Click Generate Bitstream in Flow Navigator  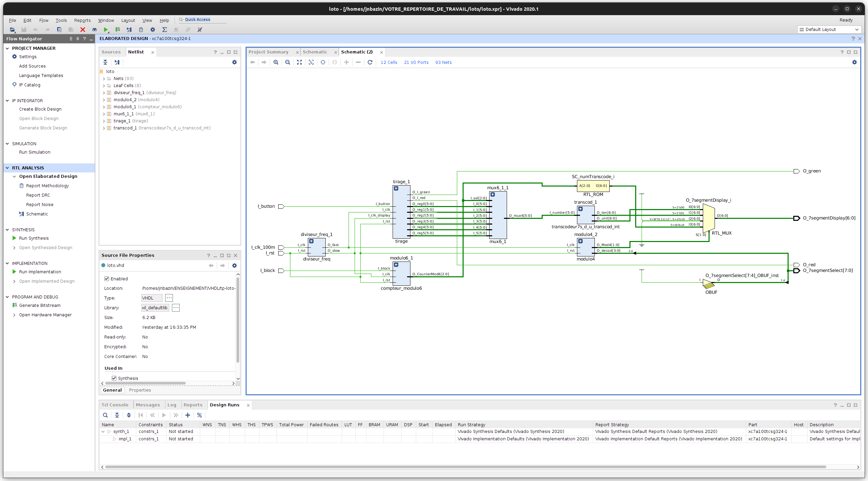tap(40, 306)
